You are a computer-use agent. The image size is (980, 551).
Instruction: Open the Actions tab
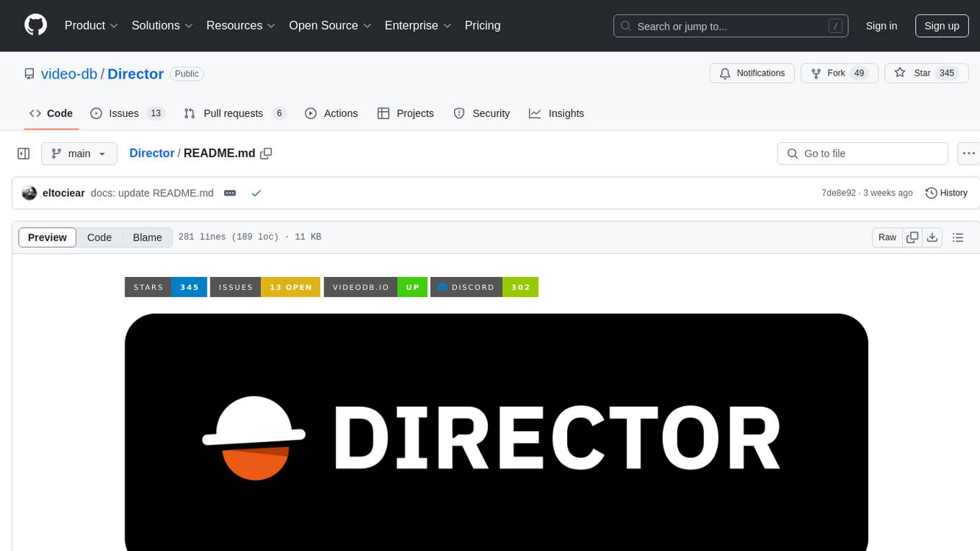331,113
